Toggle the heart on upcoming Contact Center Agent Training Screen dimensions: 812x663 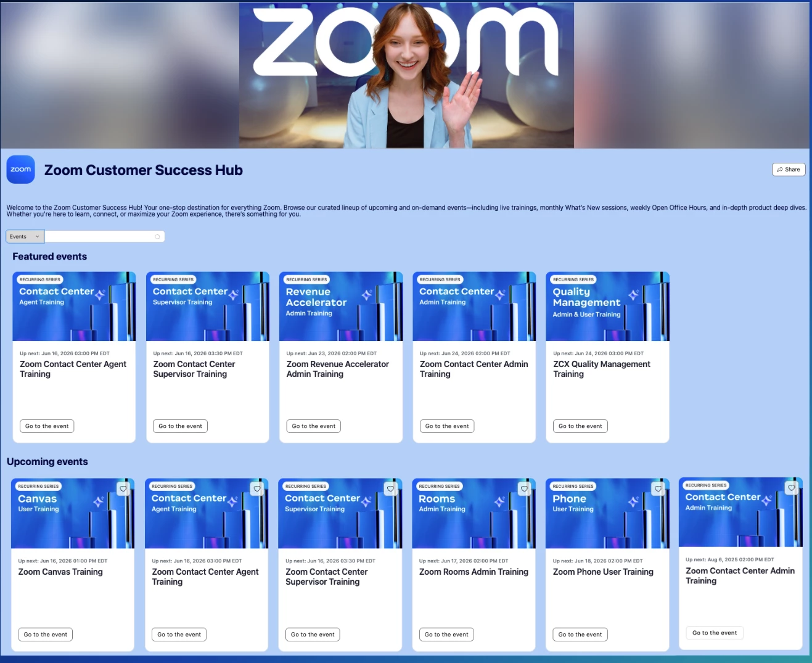pos(257,488)
